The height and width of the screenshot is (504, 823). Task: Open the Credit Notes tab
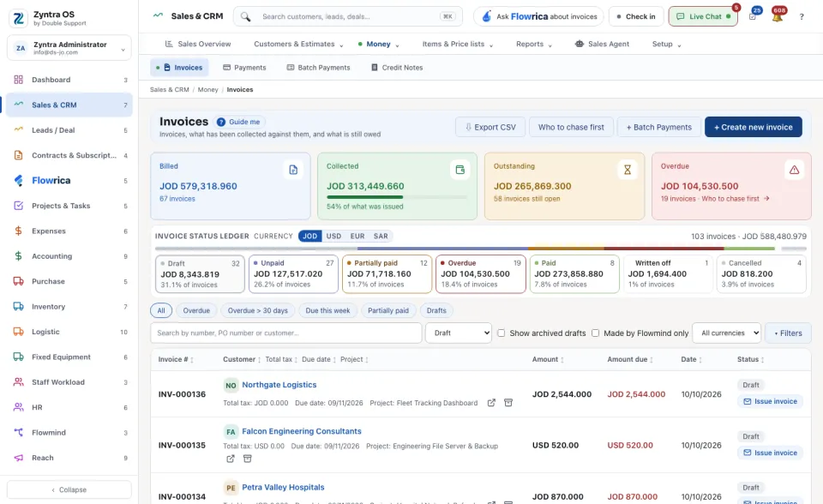tap(397, 68)
